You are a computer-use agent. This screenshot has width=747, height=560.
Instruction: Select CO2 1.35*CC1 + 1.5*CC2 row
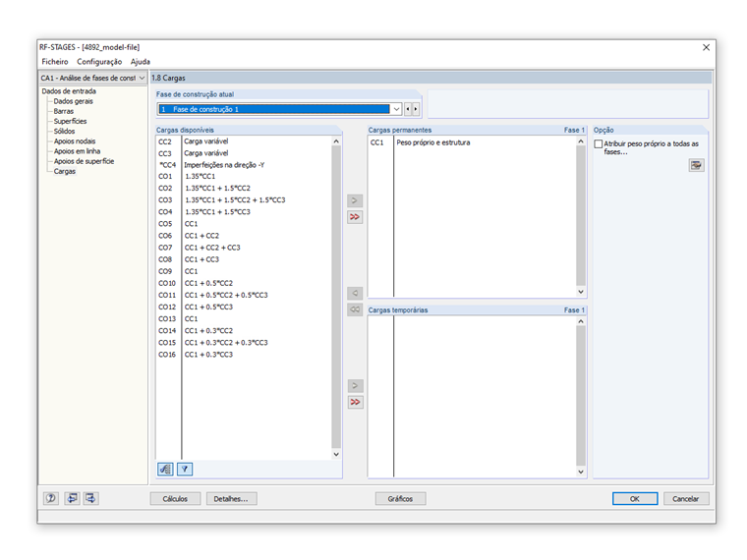pos(244,188)
